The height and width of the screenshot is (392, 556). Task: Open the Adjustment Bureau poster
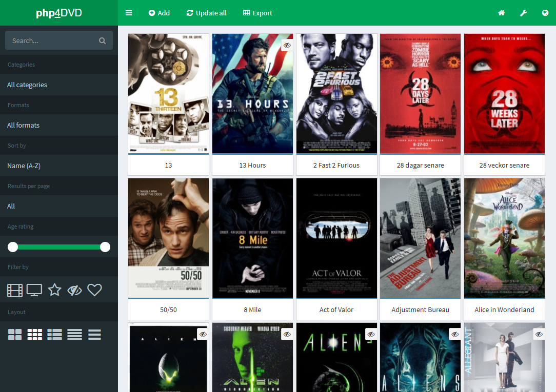click(420, 238)
